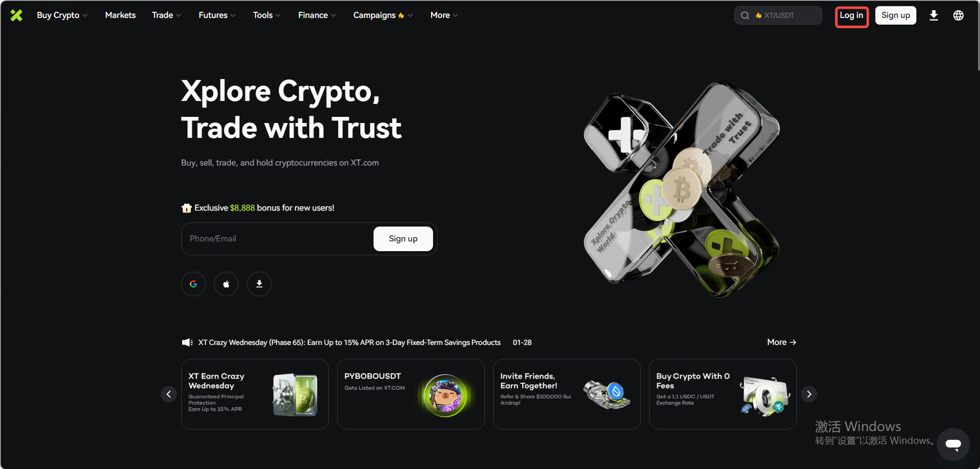
Task: Open the language globe icon
Action: click(958, 15)
